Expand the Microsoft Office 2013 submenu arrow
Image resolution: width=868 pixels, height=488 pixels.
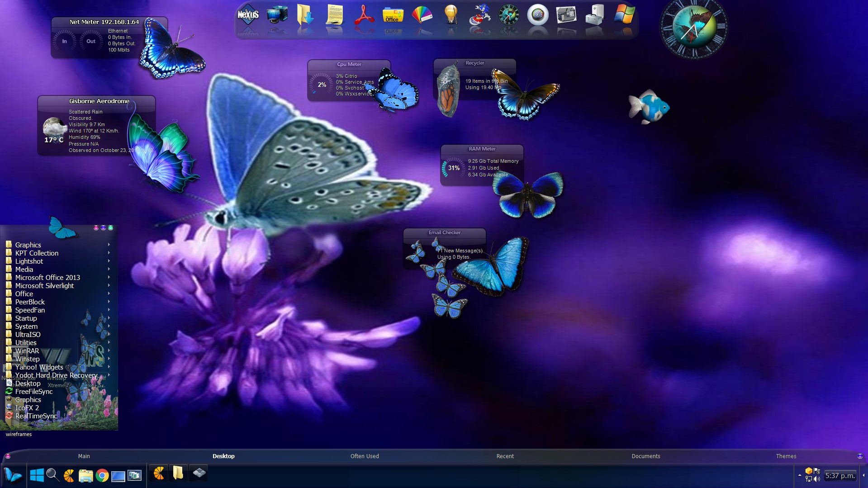(x=109, y=277)
